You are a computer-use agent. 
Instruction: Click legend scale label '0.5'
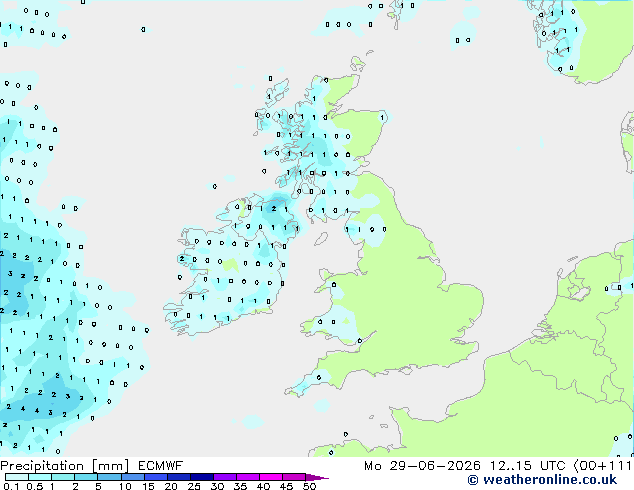coord(35,486)
